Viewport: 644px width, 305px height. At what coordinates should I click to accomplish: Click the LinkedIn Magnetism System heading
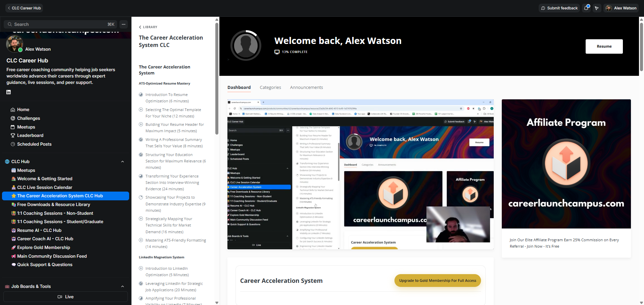pos(161,257)
